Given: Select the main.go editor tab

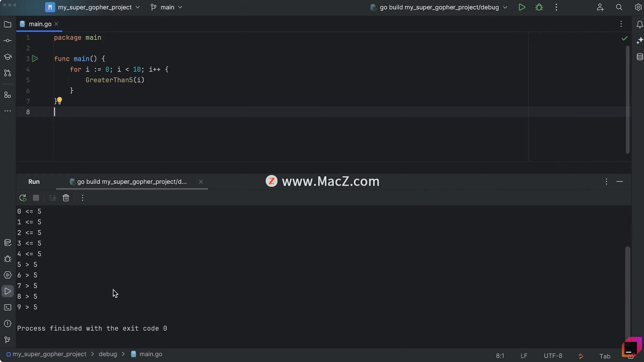Looking at the screenshot, I should 40,24.
